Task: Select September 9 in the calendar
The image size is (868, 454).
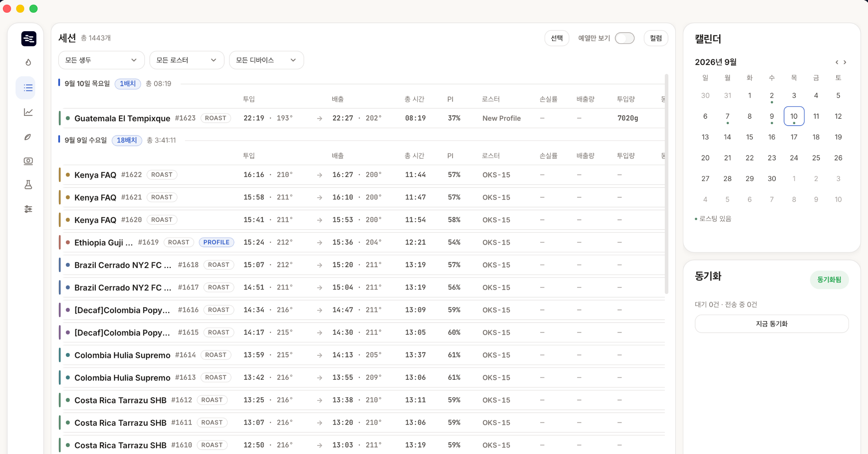Action: click(x=772, y=116)
